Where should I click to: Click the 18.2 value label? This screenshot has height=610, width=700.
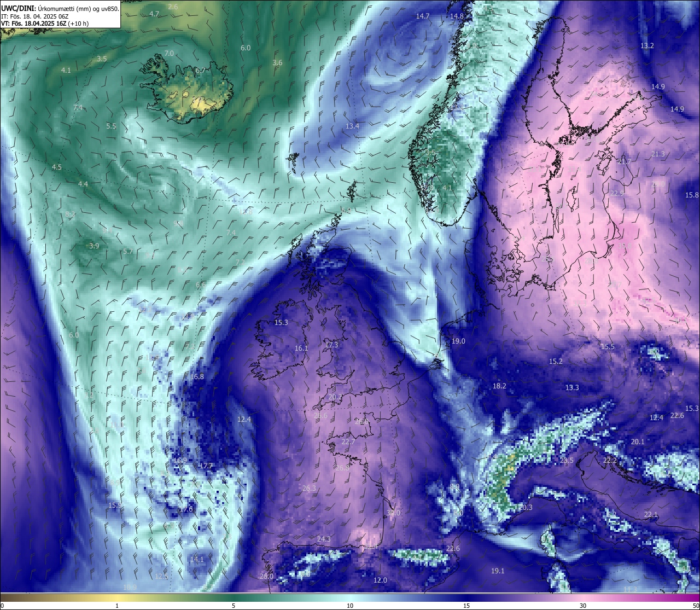pos(499,386)
